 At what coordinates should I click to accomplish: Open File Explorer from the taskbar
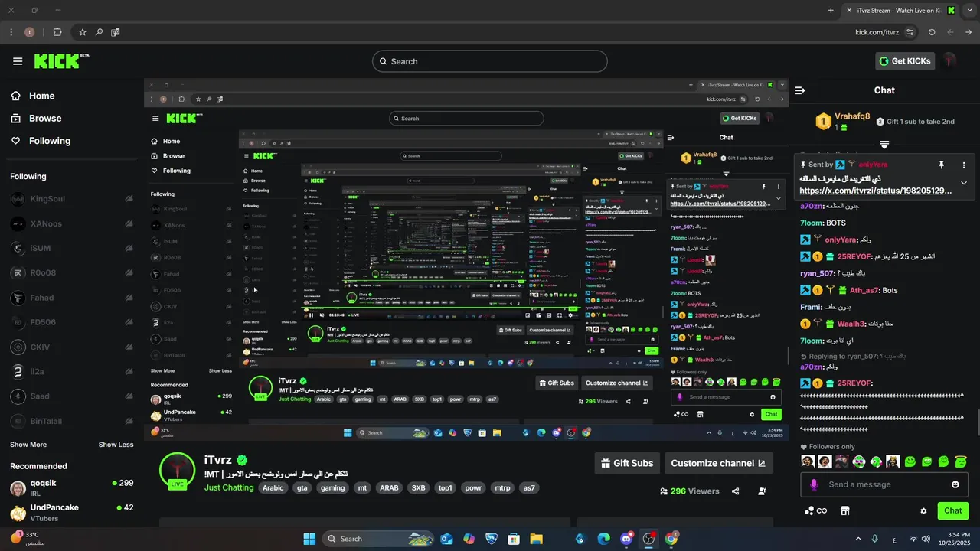[536, 539]
